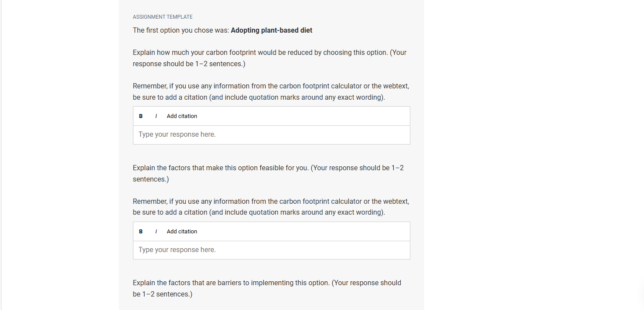Viewport: 644px width, 310px height.
Task: Click the toolbar area right of second Add citation
Action: [303, 232]
